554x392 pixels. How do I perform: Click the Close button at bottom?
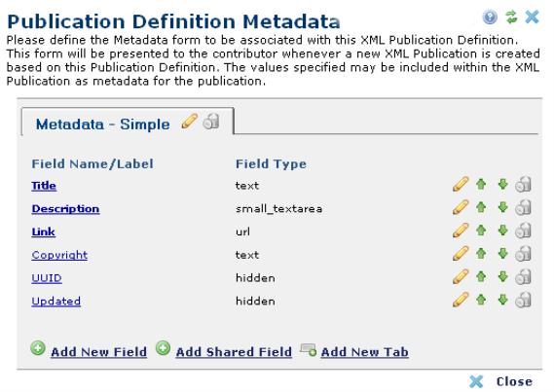(x=501, y=381)
